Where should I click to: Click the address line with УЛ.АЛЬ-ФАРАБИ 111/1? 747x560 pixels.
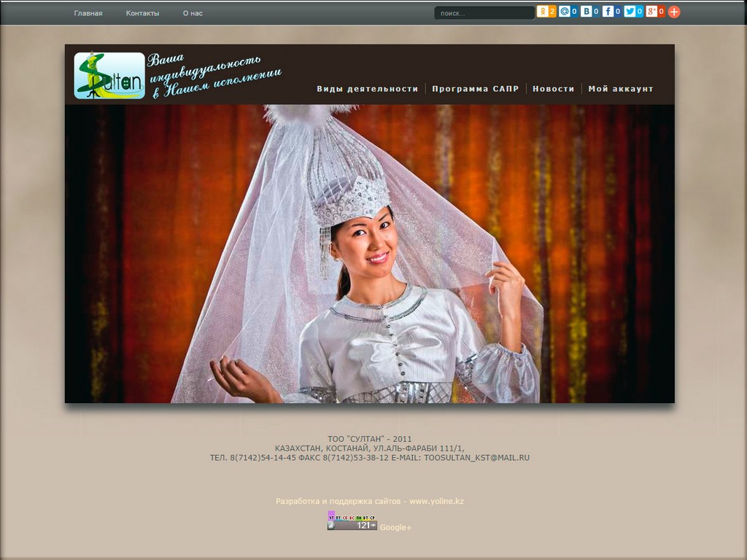click(x=370, y=448)
